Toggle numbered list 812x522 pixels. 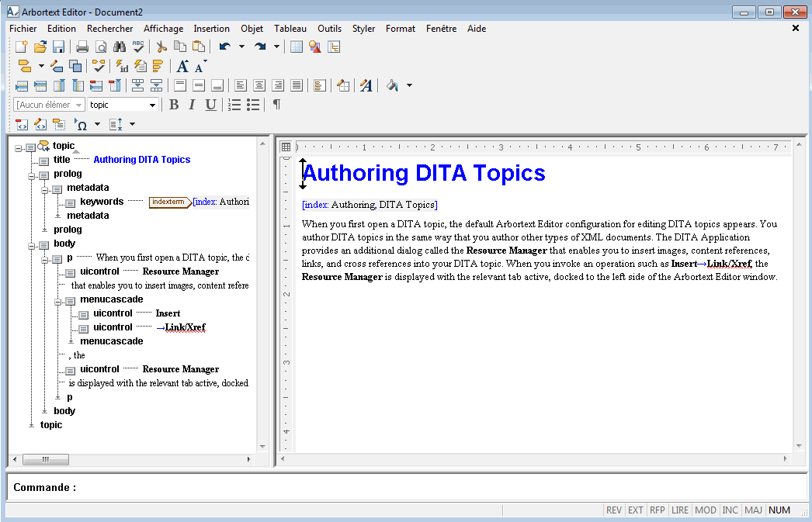click(x=234, y=105)
